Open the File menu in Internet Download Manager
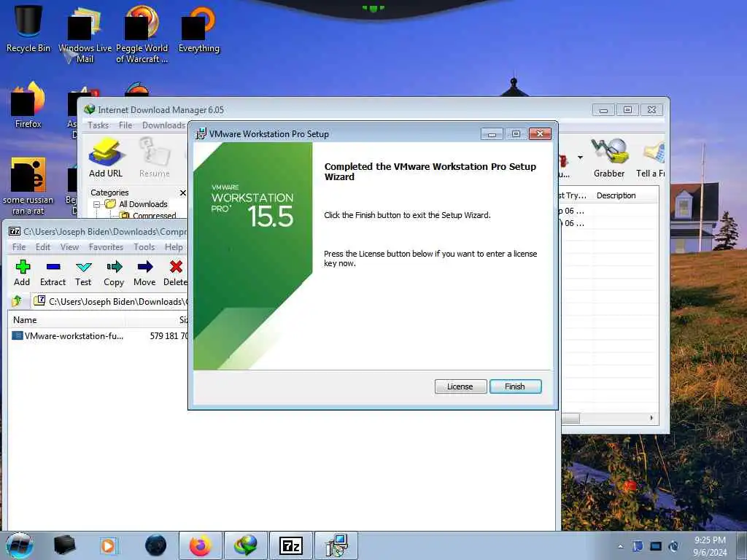 pyautogui.click(x=125, y=125)
